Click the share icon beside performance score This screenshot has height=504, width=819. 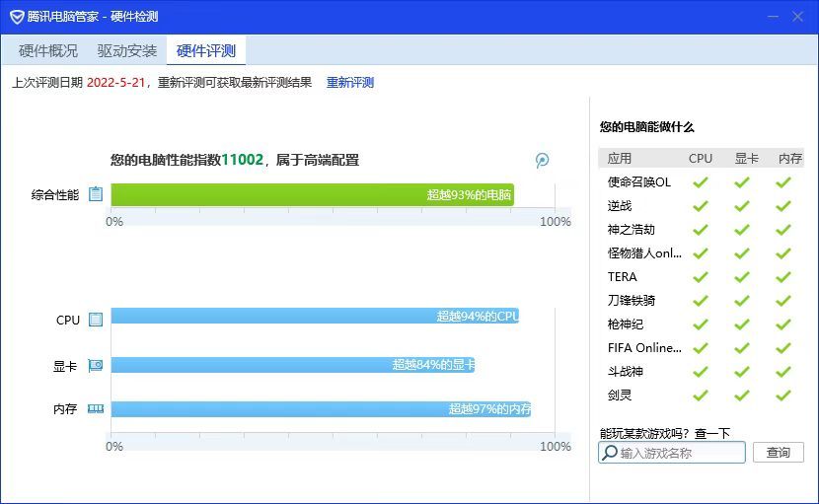click(542, 161)
